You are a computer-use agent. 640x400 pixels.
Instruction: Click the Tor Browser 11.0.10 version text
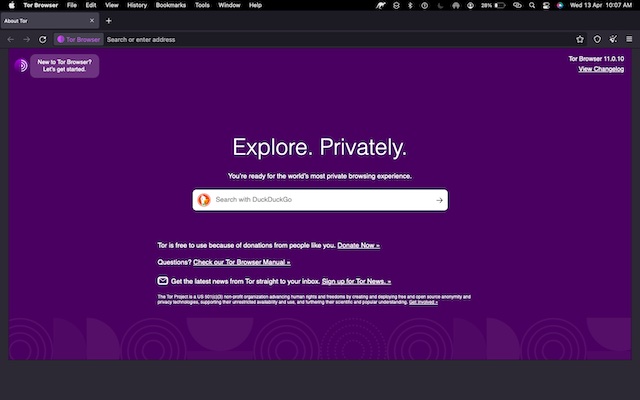click(x=596, y=59)
